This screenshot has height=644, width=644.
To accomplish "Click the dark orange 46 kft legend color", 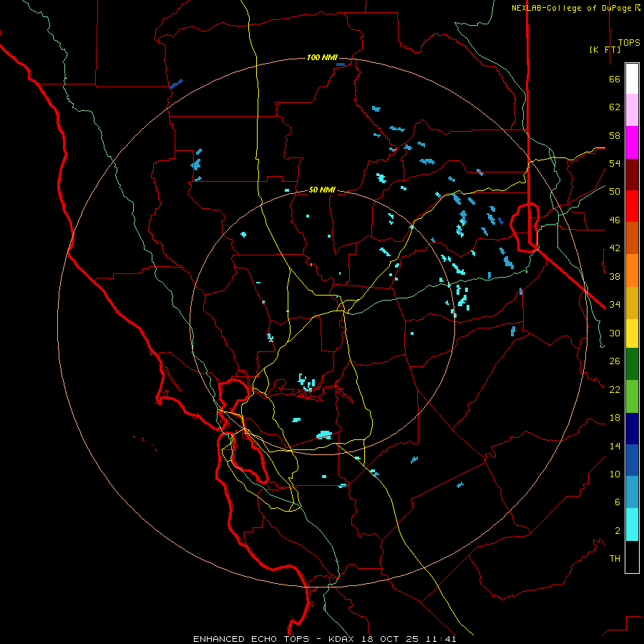I will (632, 238).
